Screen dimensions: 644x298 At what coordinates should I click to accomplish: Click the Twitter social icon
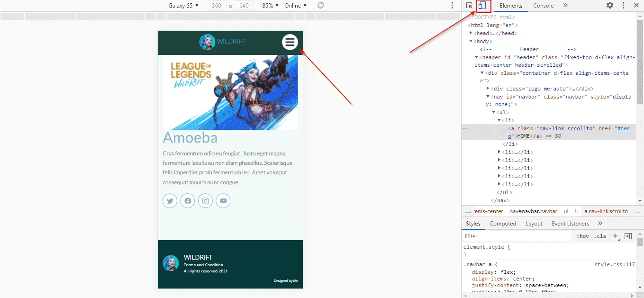(170, 201)
